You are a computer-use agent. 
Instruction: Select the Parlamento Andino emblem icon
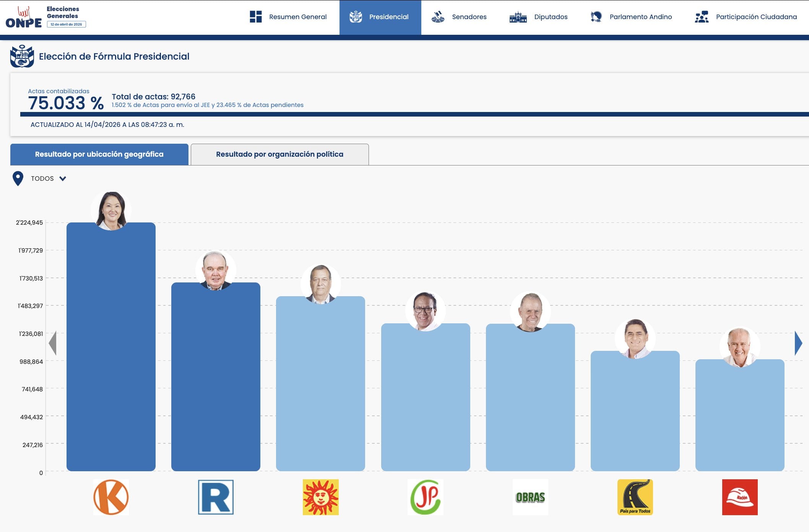click(x=596, y=16)
